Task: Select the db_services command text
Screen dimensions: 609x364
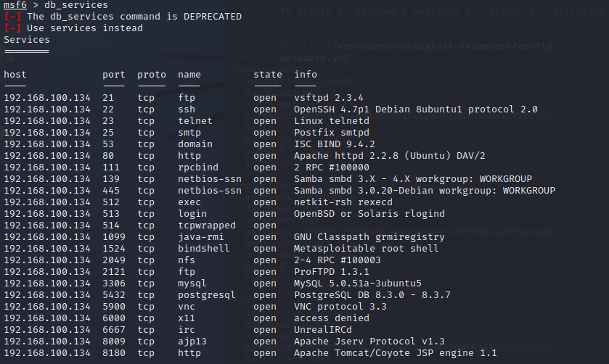Action: (x=76, y=5)
